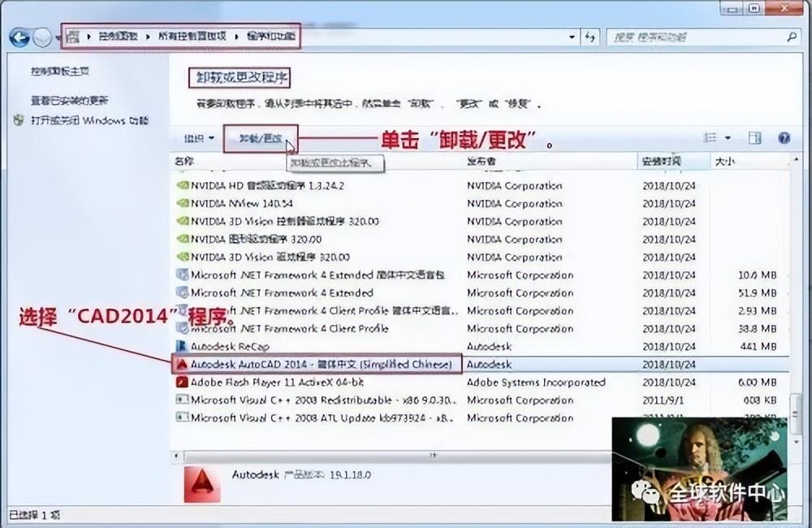Viewport: 812px width, 528px height.
Task: Sort by the 名称 column header
Action: tap(317, 161)
